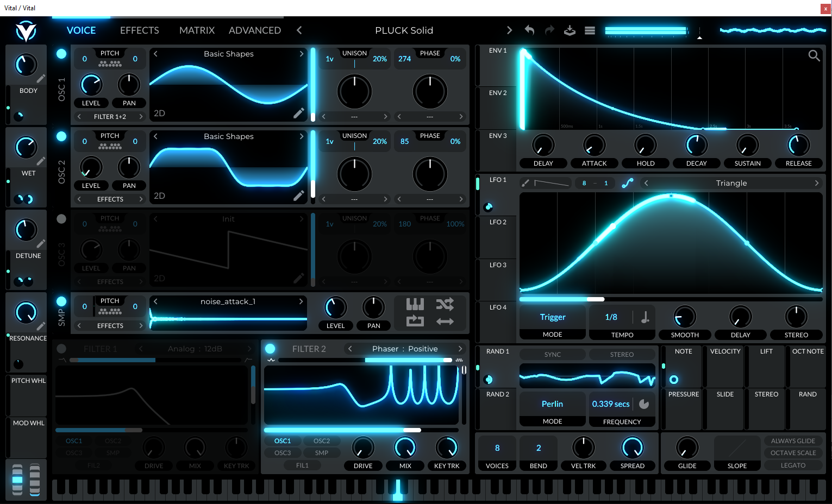Enable oscillator 3 power toggle

point(61,219)
